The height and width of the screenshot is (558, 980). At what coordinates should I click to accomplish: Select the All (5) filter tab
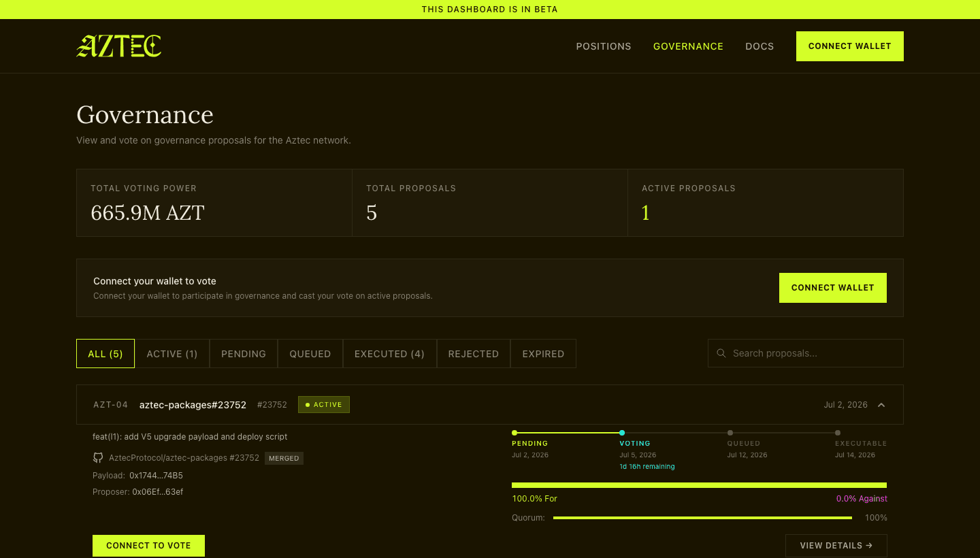coord(105,354)
